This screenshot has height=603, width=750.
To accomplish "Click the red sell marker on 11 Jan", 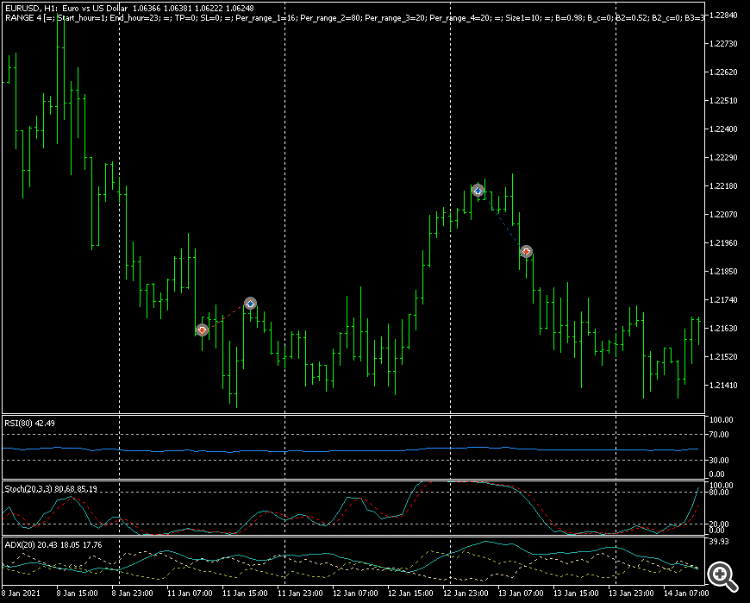I will [202, 330].
